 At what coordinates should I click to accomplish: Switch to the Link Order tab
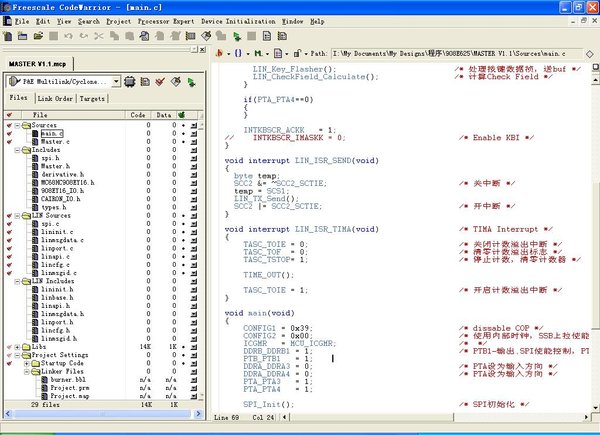tap(55, 99)
